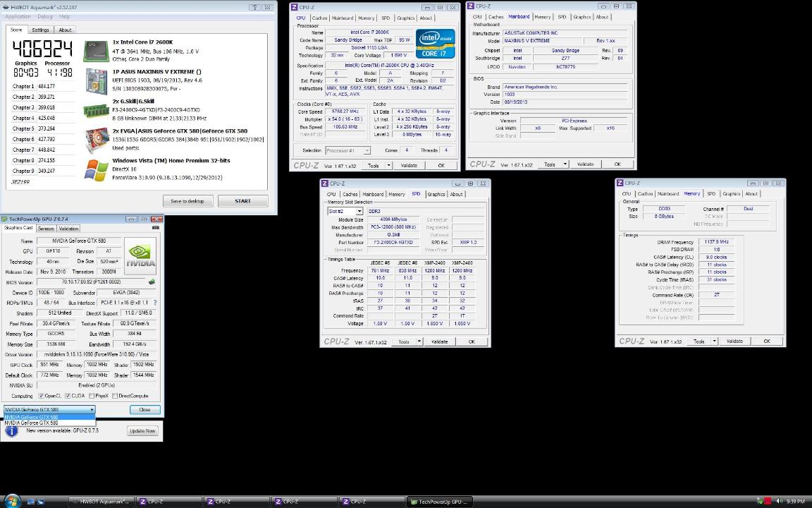
Task: Click the Update Now button
Action: click(x=142, y=431)
